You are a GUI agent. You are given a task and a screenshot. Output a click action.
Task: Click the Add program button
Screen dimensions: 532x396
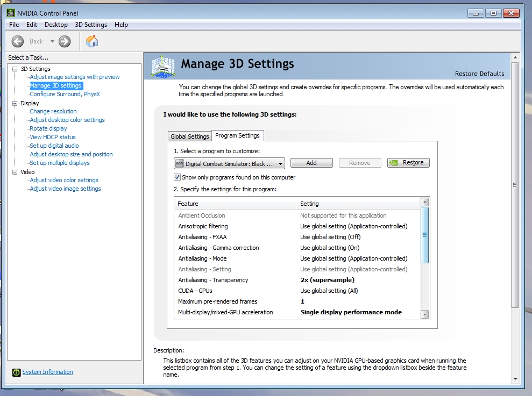(311, 163)
